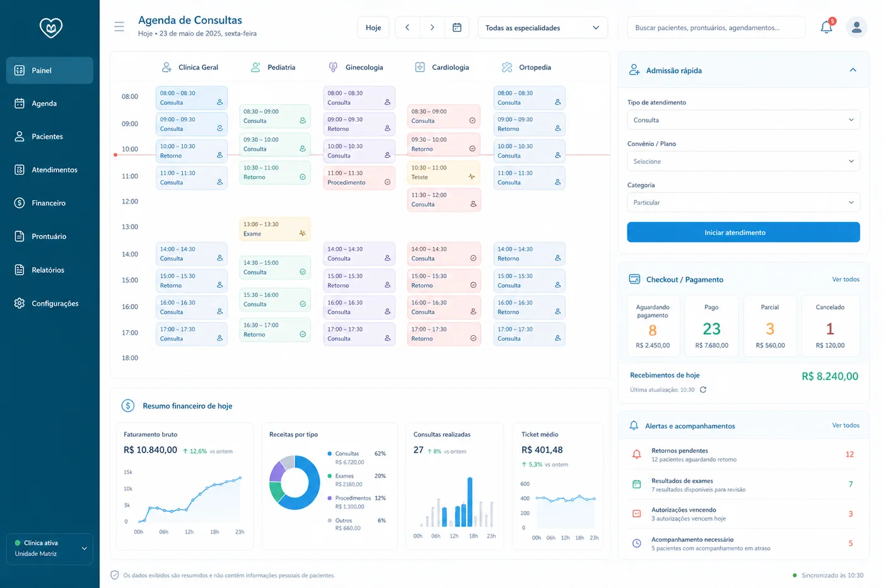The image size is (883, 588).
Task: Open Agenda in the sidebar
Action: (50, 103)
